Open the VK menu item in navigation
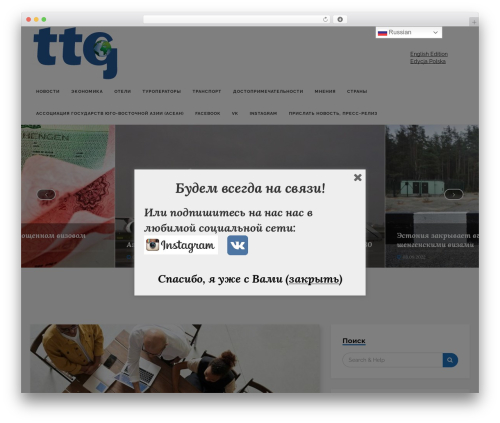 click(235, 113)
